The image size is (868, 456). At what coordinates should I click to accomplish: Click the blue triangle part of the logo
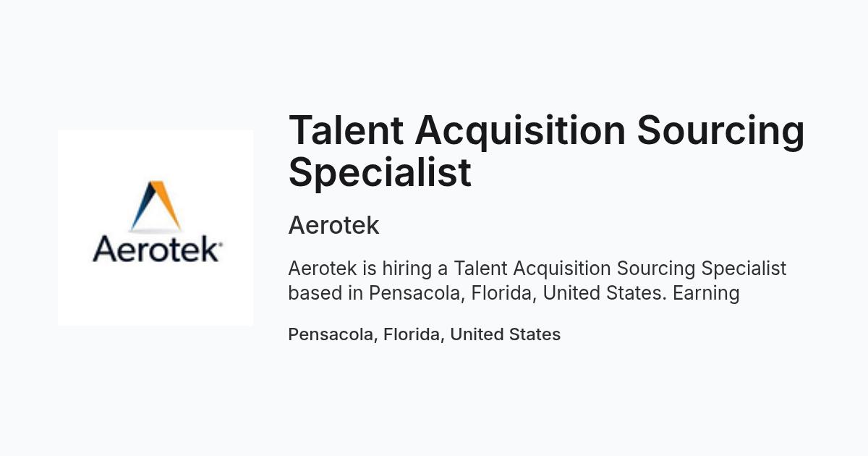(x=142, y=207)
